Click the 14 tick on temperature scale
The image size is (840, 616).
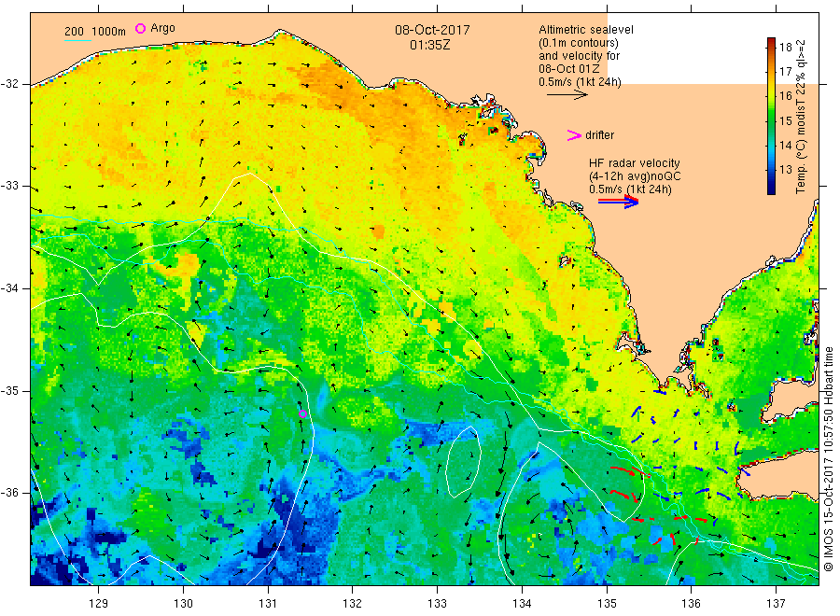coord(785,146)
